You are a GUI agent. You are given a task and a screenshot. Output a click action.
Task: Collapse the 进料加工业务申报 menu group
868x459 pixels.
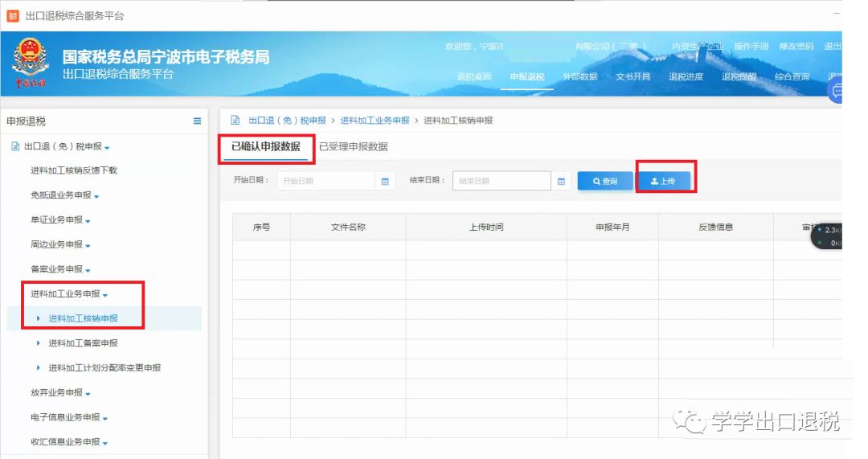point(105,295)
